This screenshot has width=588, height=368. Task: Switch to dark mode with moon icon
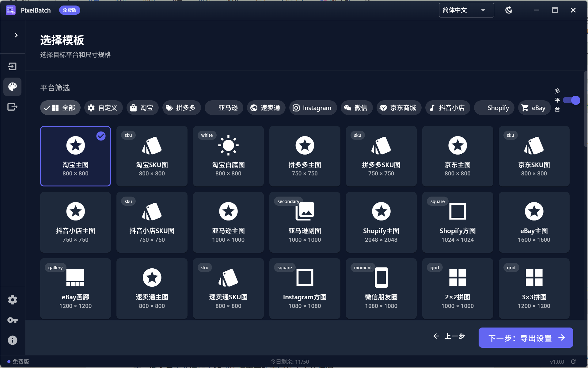tap(509, 10)
